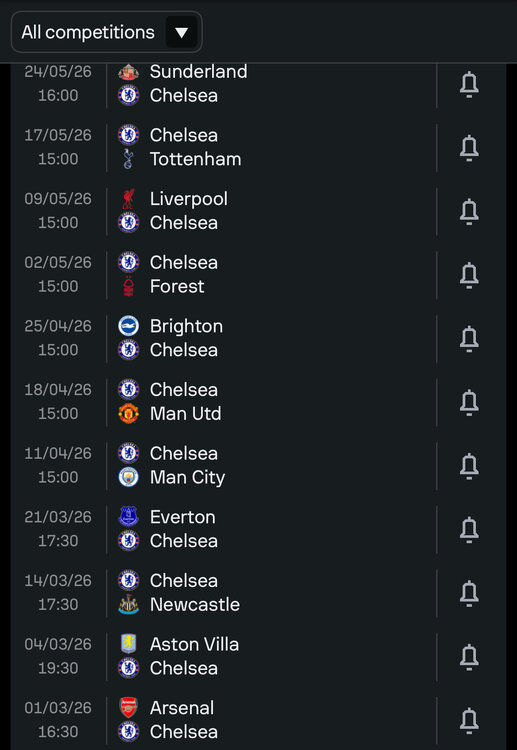Click the Tottenham club crest
Screen dimensions: 517x750
coord(128,159)
